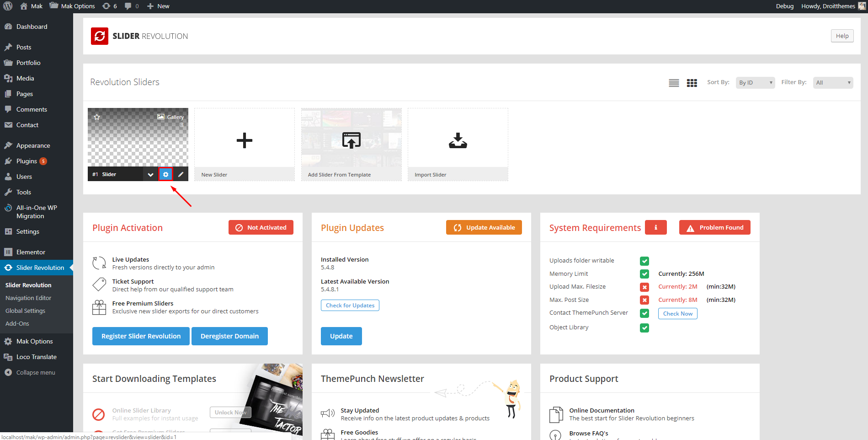Open the updates icon showing 6
The width and height of the screenshot is (868, 440).
tap(110, 6)
